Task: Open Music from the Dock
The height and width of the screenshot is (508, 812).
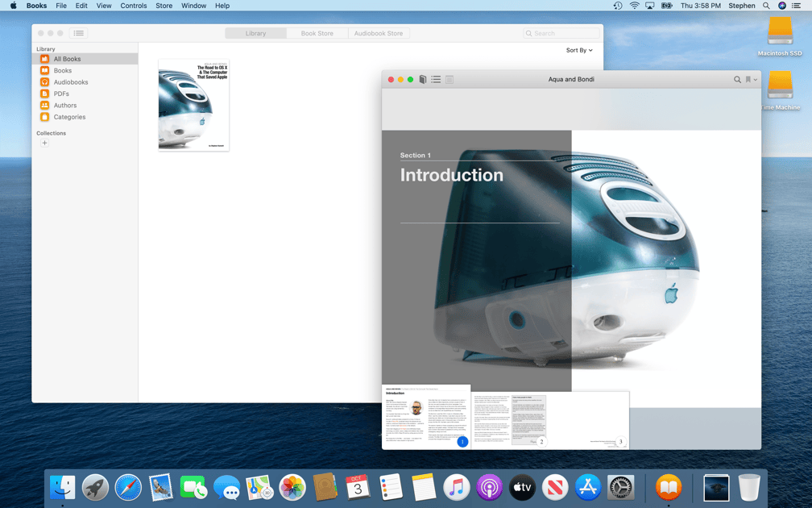Action: point(456,488)
